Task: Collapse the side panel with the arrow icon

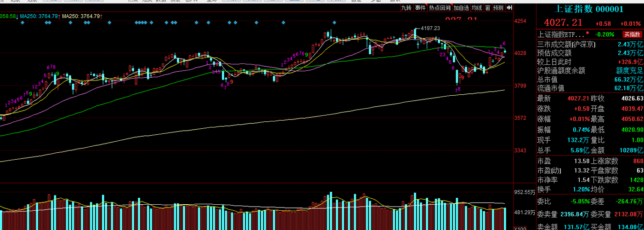Action: [x=509, y=8]
